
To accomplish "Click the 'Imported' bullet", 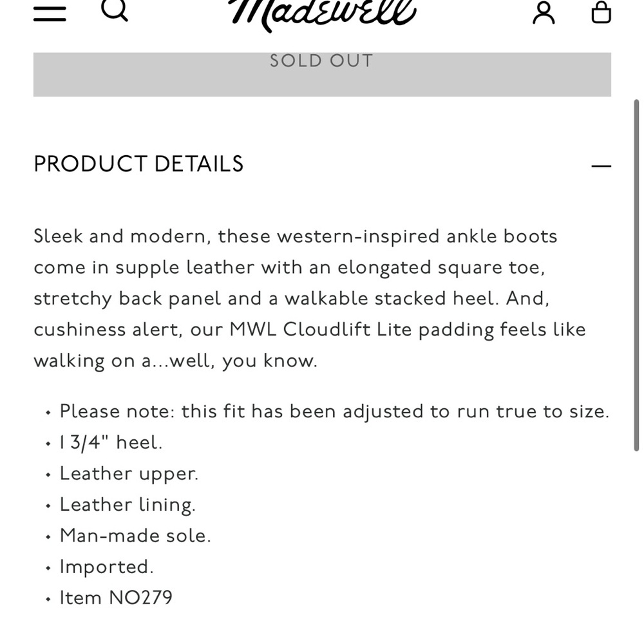I will (106, 567).
